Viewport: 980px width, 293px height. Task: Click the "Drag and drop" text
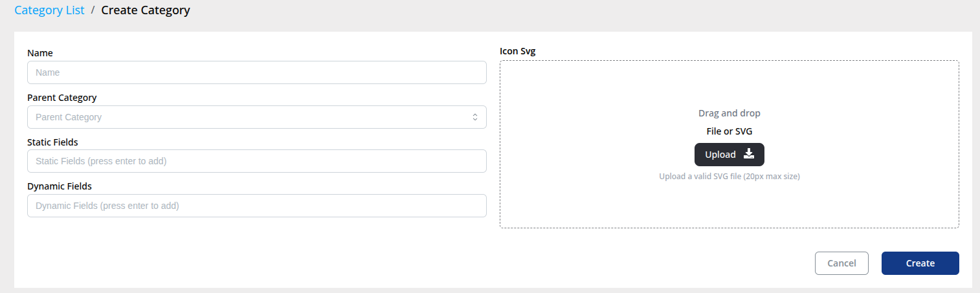point(729,113)
